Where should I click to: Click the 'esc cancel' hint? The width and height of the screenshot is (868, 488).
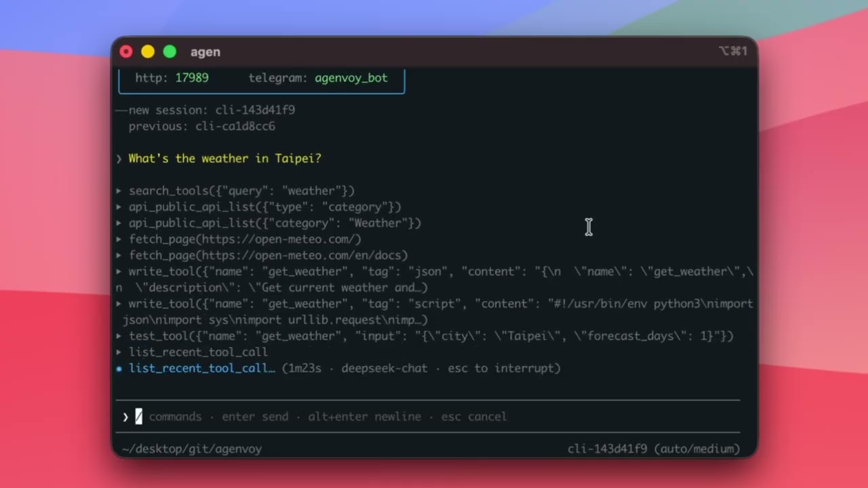pyautogui.click(x=474, y=417)
